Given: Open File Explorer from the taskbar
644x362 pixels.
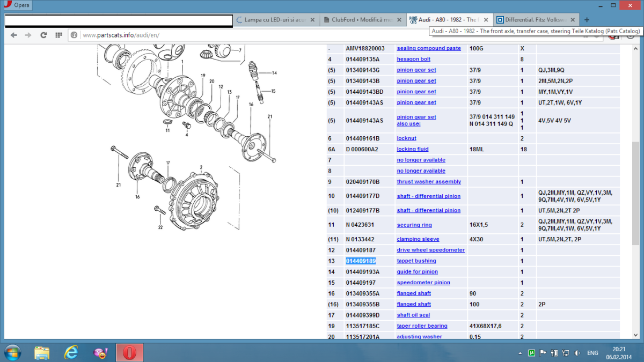Looking at the screenshot, I should click(42, 352).
